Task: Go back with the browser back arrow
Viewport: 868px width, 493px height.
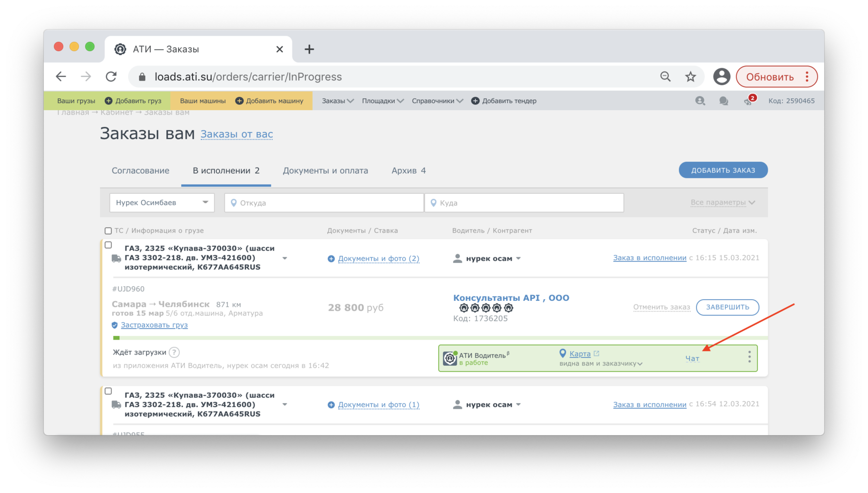Action: pos(61,76)
